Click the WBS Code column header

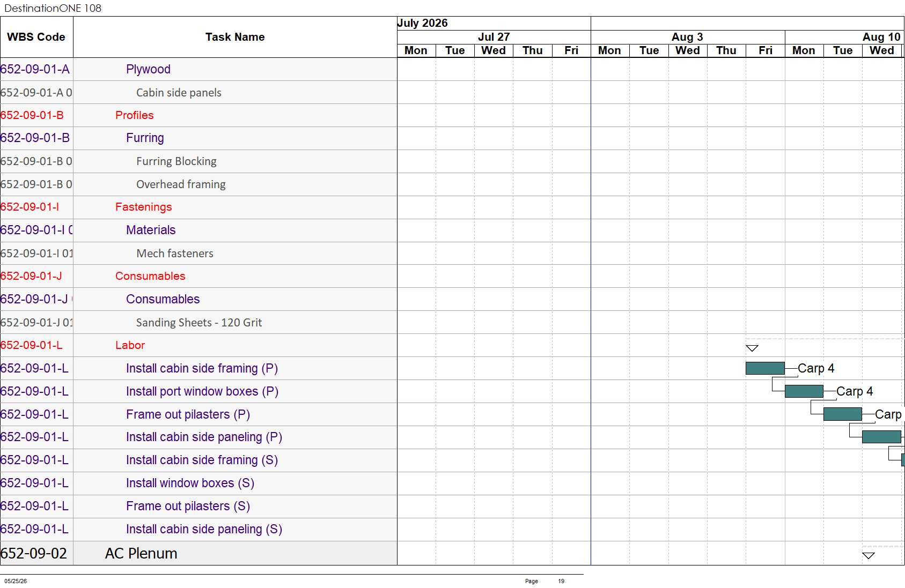tap(36, 37)
